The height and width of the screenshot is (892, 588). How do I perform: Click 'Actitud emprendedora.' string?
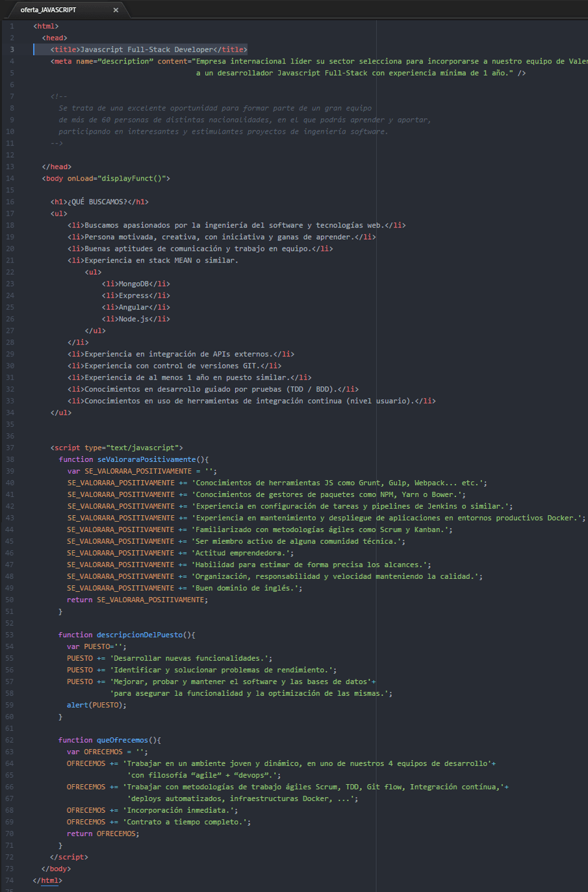pyautogui.click(x=241, y=553)
